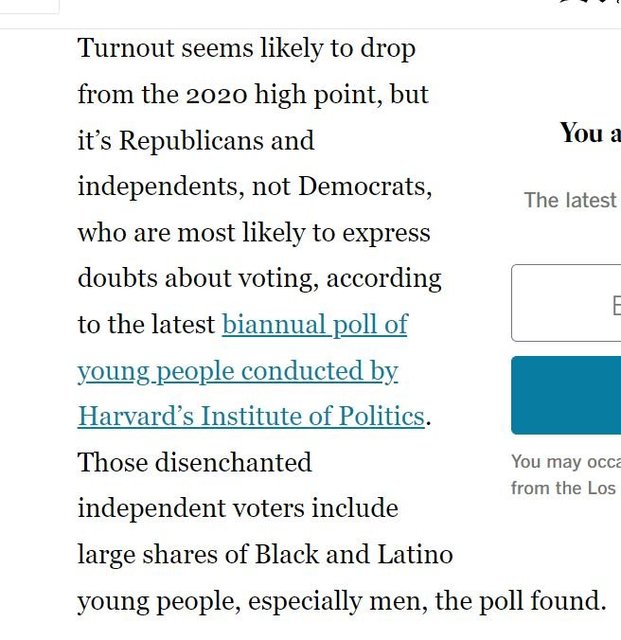Click the words "to the latest" before the link

click(146, 325)
